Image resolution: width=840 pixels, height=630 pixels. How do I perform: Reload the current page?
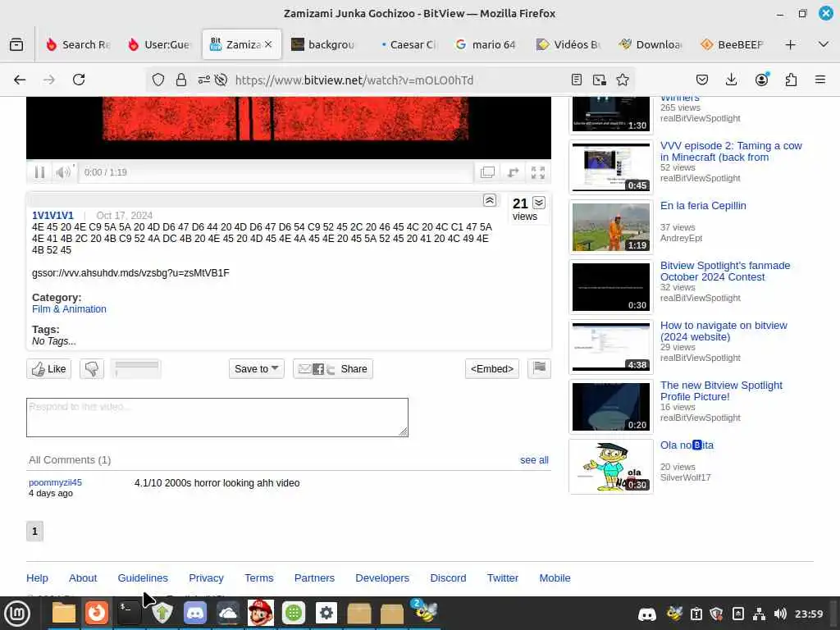pos(79,80)
